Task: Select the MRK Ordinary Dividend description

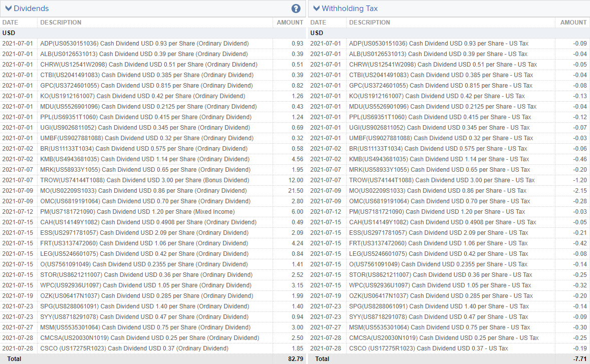Action: pyautogui.click(x=145, y=170)
